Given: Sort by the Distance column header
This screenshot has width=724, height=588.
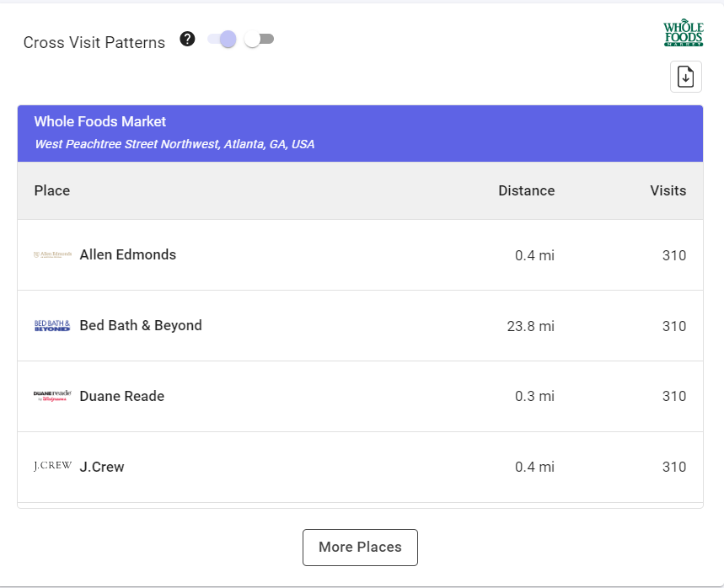Looking at the screenshot, I should coord(526,190).
